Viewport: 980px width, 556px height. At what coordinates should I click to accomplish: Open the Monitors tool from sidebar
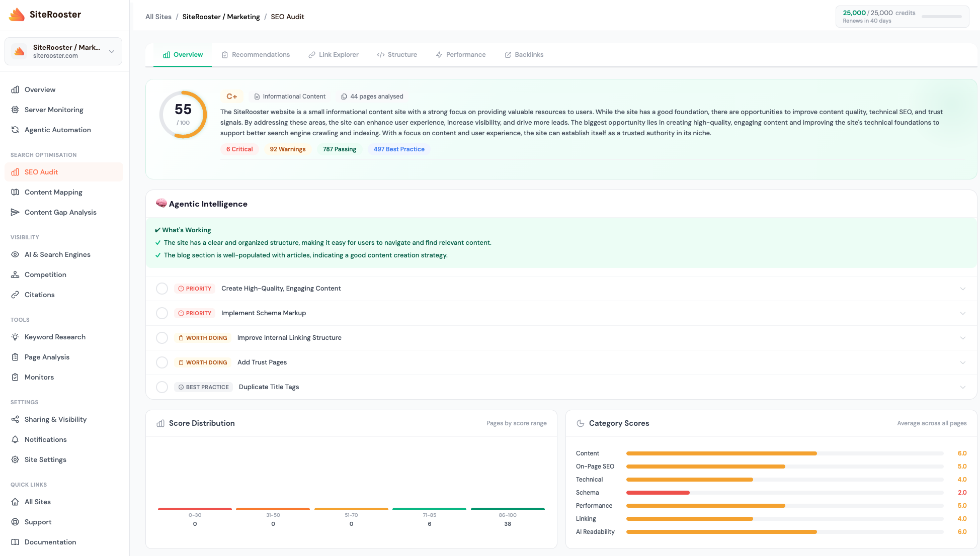[x=39, y=377]
